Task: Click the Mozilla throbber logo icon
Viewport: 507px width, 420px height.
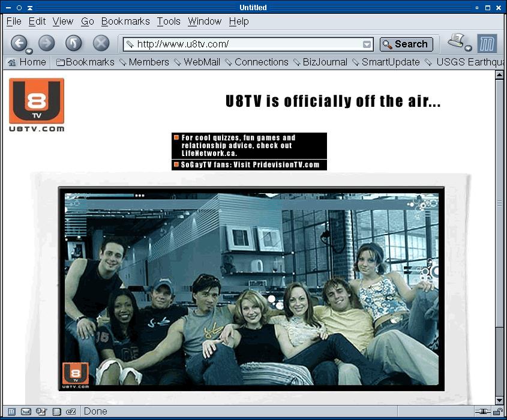Action: pyautogui.click(x=487, y=44)
